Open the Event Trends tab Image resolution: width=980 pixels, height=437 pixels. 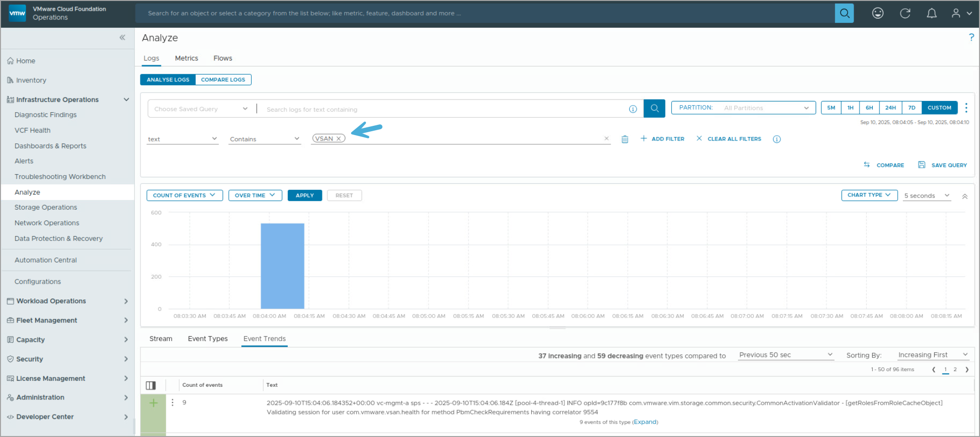point(264,338)
